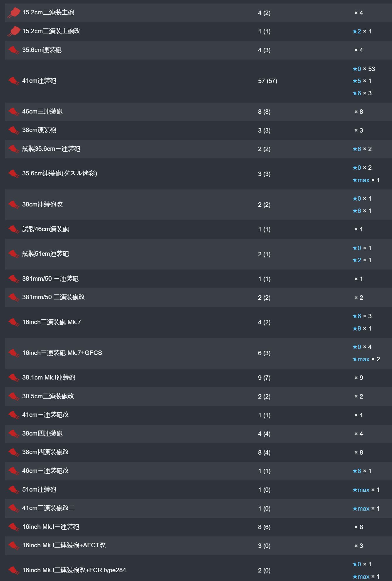Viewport: 392px width, 581px height.
Task: Select the 381mm/50 三連装砲改 entry name
Action: point(54,297)
